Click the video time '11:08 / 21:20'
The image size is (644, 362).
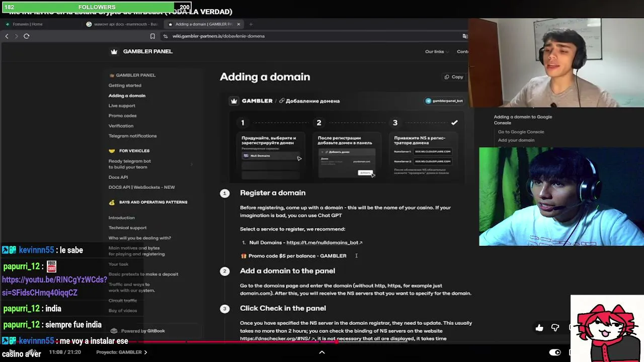65,352
